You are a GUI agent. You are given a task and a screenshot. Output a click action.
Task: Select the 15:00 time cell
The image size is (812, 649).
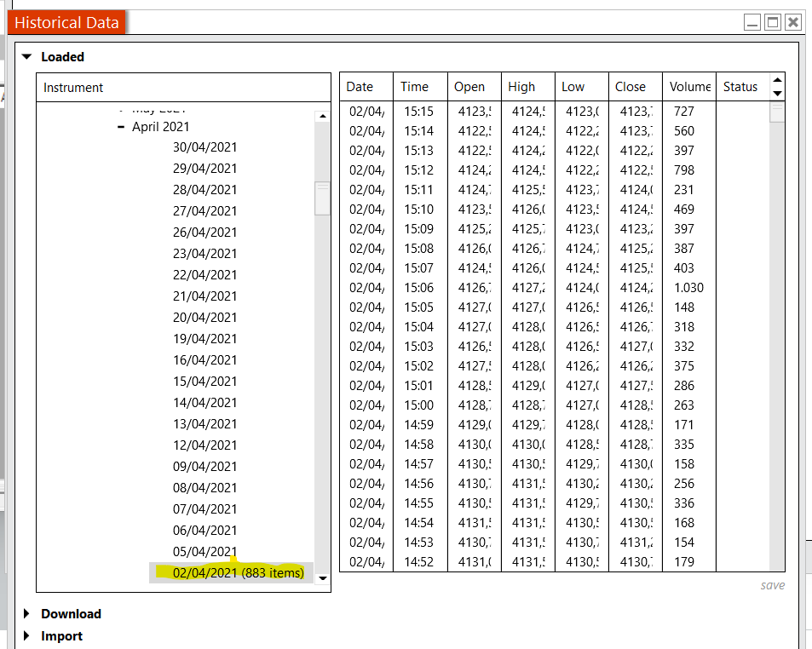419,405
